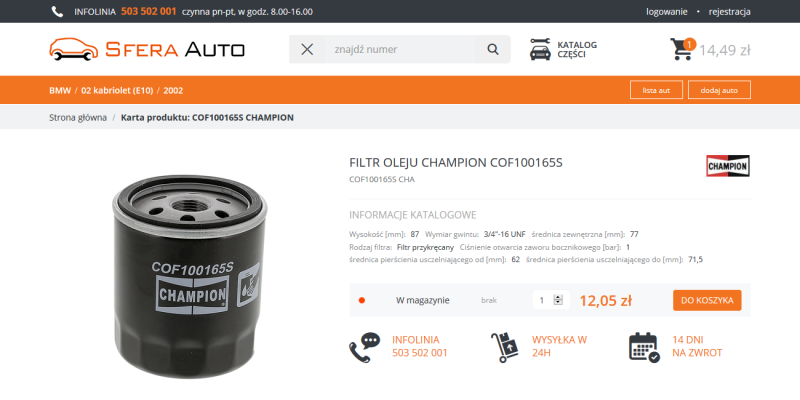The image size is (800, 400).
Task: Open the Katalog Części car icon
Action: click(x=540, y=49)
